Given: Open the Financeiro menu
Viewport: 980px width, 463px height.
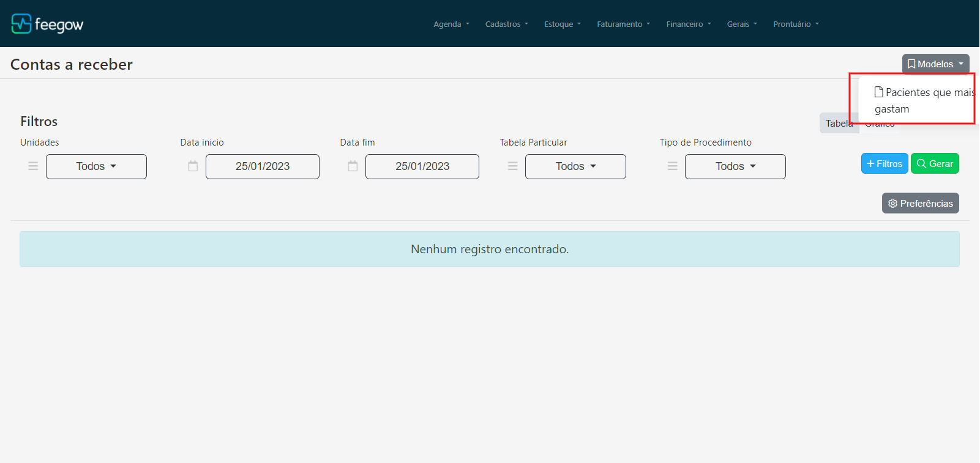Looking at the screenshot, I should [x=689, y=24].
